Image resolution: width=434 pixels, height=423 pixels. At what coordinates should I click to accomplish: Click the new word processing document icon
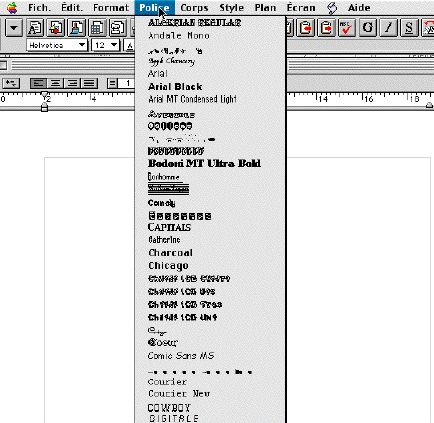[35, 27]
